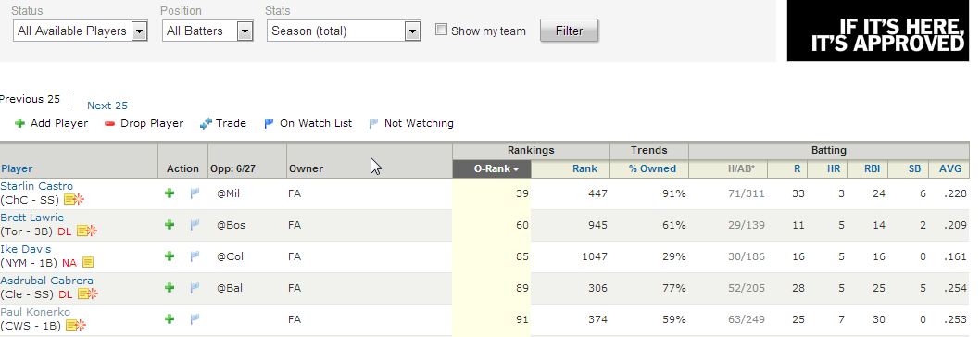Open notes icon next to Brett Lawrie
The image size is (980, 337).
coord(87,231)
